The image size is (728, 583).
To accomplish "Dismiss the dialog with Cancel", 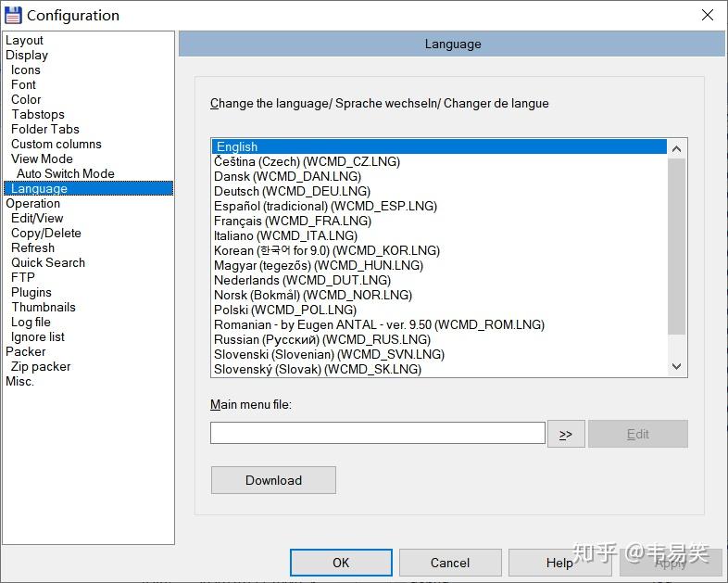I will (x=450, y=563).
